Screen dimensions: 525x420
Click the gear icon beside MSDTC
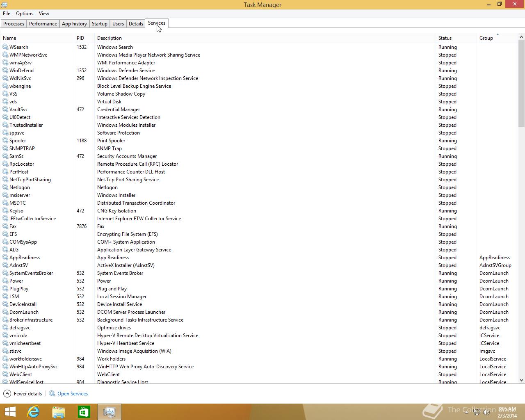coord(5,203)
